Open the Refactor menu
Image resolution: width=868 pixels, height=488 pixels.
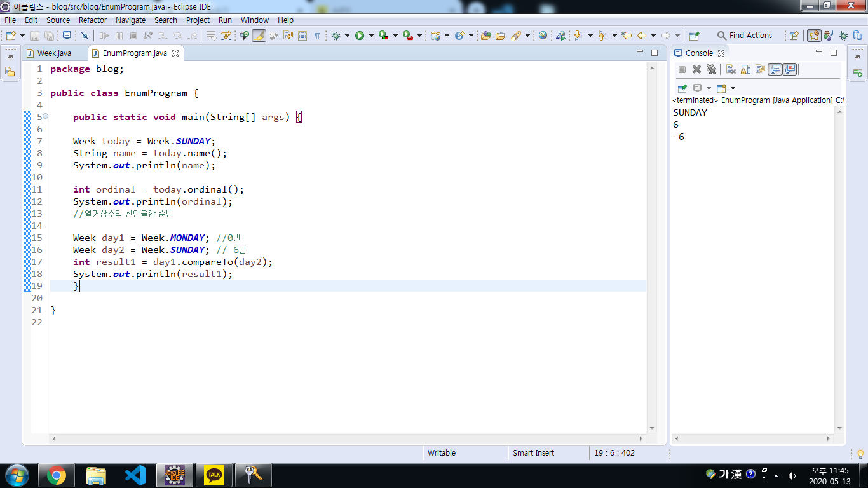tap(93, 20)
